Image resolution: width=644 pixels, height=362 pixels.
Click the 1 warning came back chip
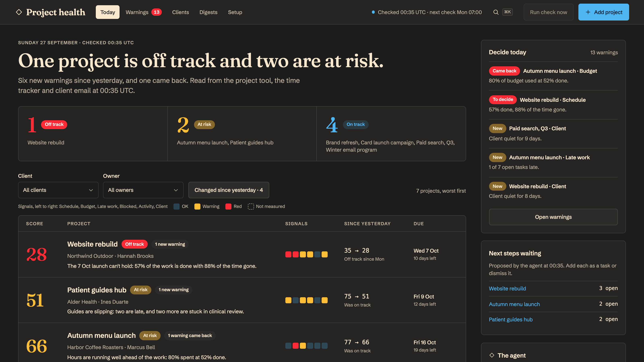(190, 335)
